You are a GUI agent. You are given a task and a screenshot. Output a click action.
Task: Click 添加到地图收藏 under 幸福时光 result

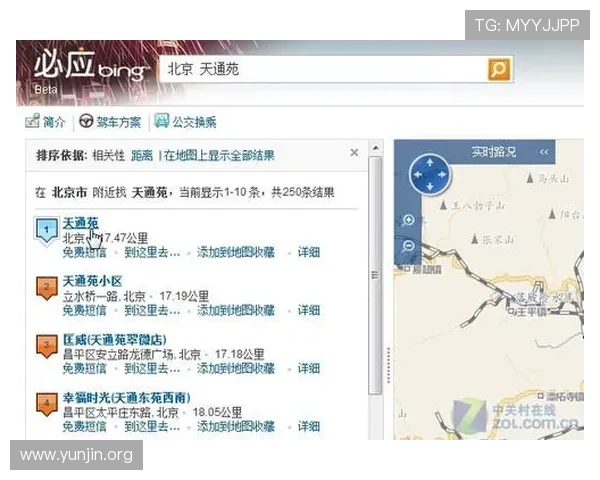(236, 426)
